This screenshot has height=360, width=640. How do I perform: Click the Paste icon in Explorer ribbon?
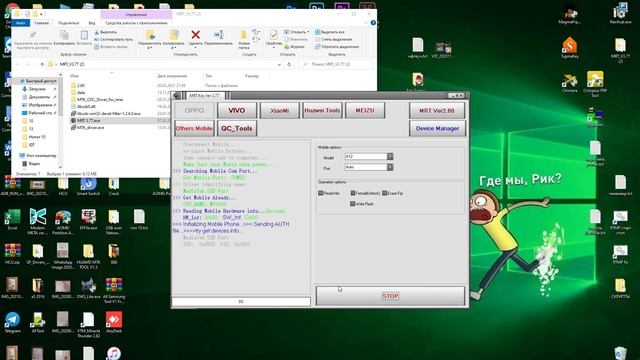84,35
